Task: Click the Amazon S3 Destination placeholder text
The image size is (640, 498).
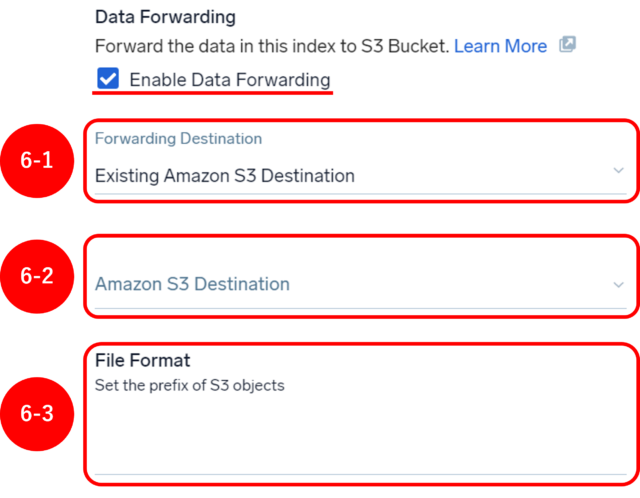Action: click(192, 284)
